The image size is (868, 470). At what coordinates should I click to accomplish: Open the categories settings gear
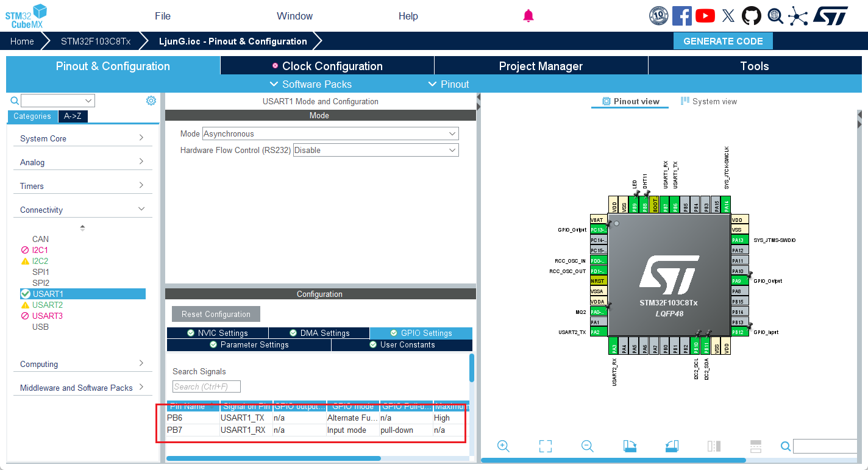pos(151,101)
